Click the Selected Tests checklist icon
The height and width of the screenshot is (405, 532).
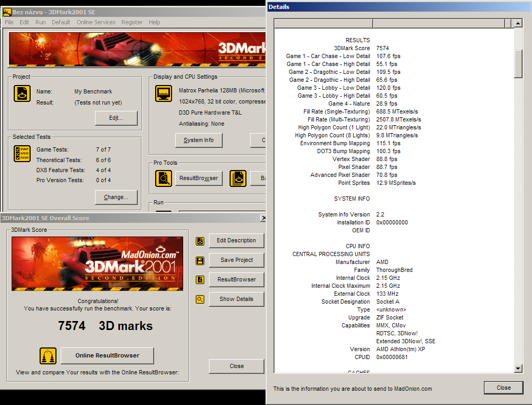22,154
